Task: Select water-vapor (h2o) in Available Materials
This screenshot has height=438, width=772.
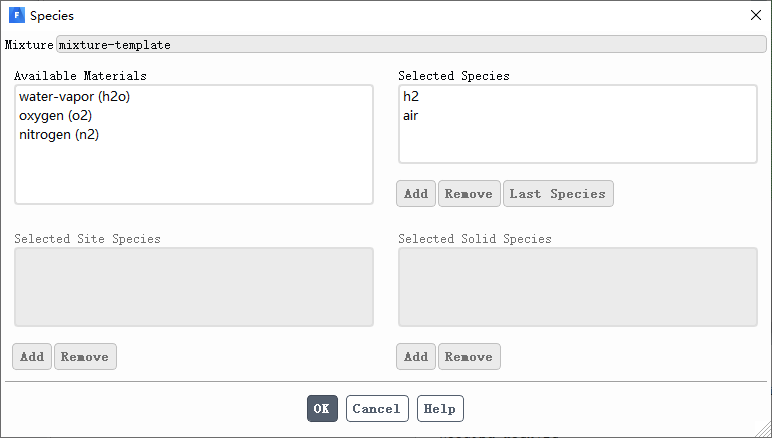Action: pos(75,97)
